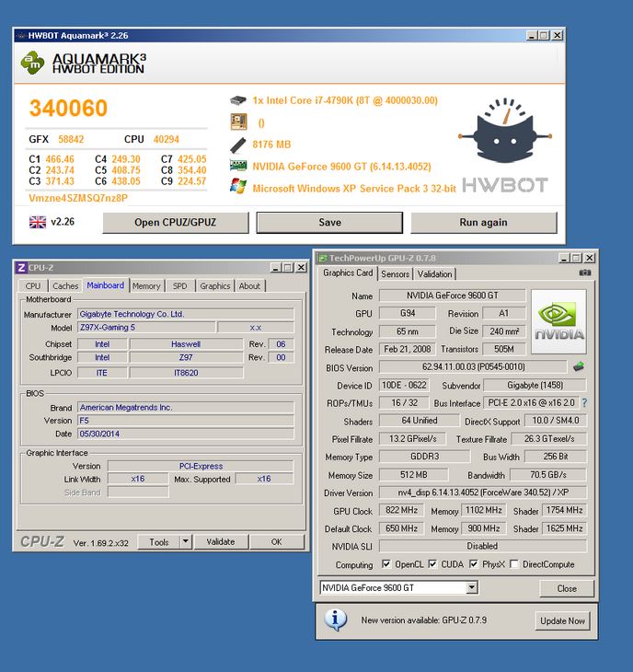The image size is (633, 672).
Task: Minimize the HWBOT Aquamark window
Action: 532,36
